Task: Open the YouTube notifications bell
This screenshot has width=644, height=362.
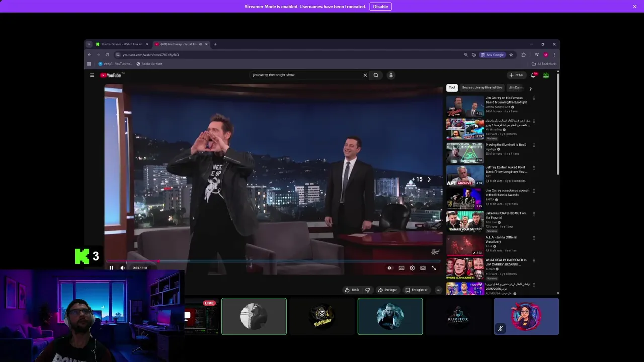Action: click(x=534, y=75)
